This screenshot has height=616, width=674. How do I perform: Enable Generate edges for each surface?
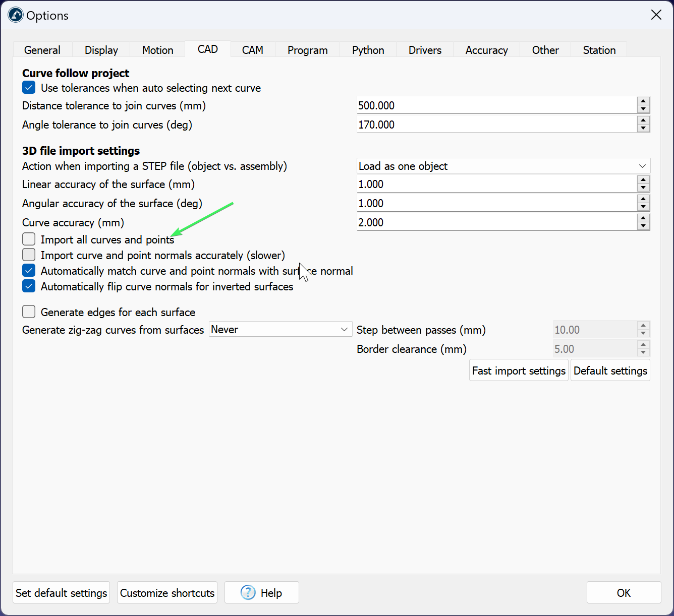click(x=29, y=312)
